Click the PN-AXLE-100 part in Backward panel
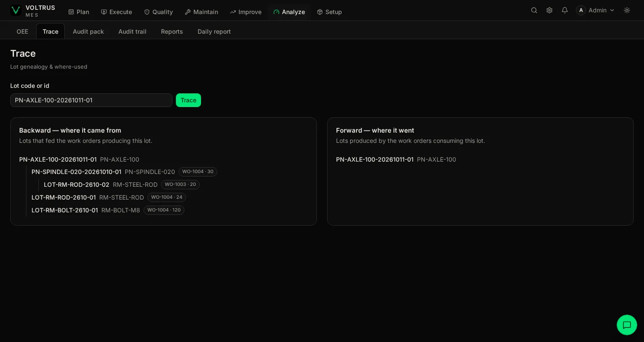This screenshot has height=342, width=644. tap(120, 159)
